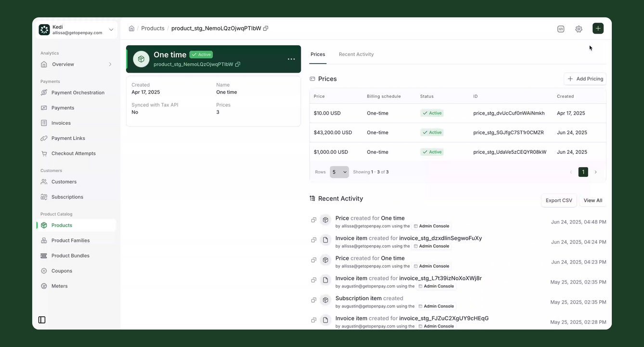Open the developer code icon in header

pyautogui.click(x=561, y=29)
